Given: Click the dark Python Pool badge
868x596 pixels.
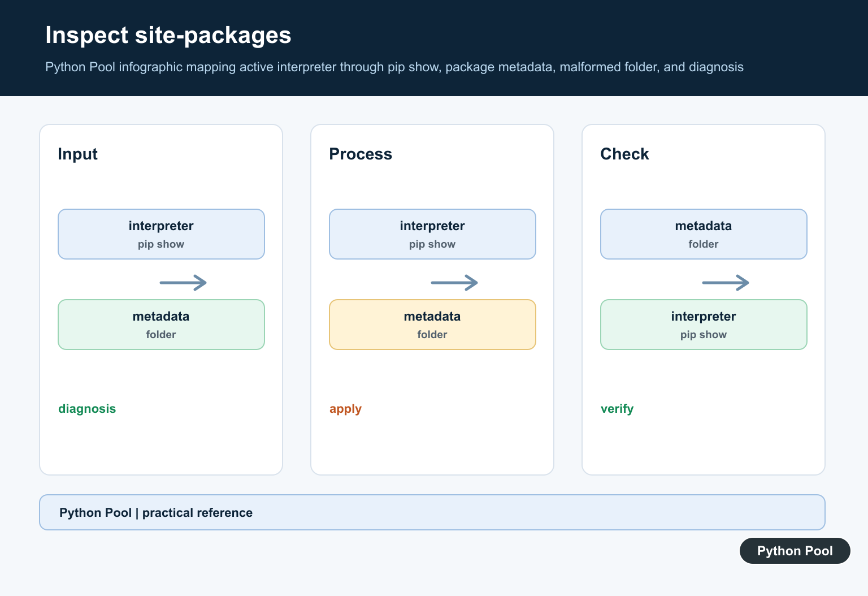Looking at the screenshot, I should point(795,551).
